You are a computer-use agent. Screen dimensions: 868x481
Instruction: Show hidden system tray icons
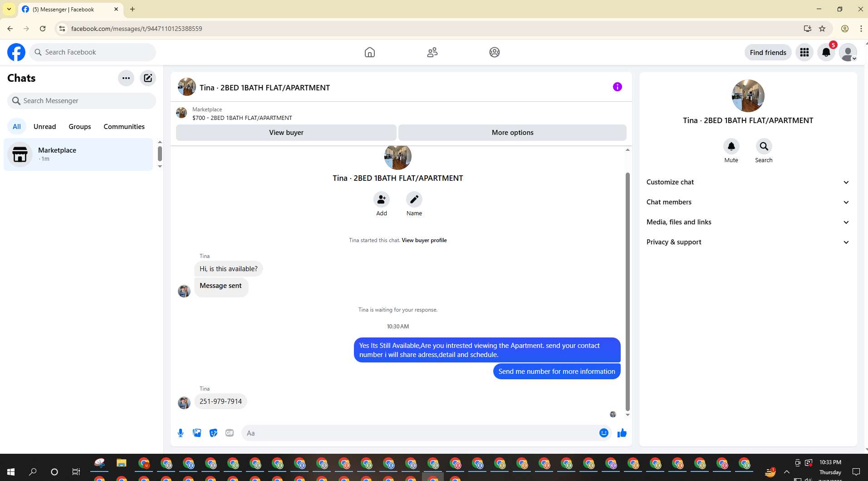pyautogui.click(x=787, y=472)
